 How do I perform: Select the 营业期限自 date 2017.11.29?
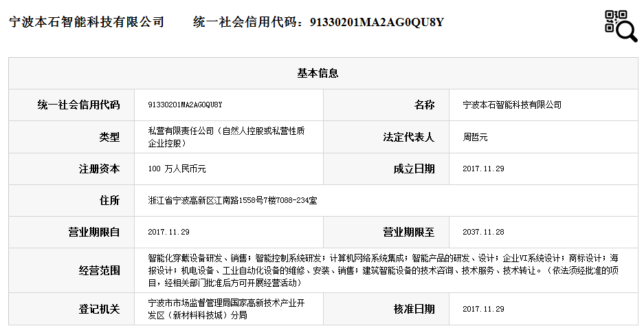pos(169,233)
